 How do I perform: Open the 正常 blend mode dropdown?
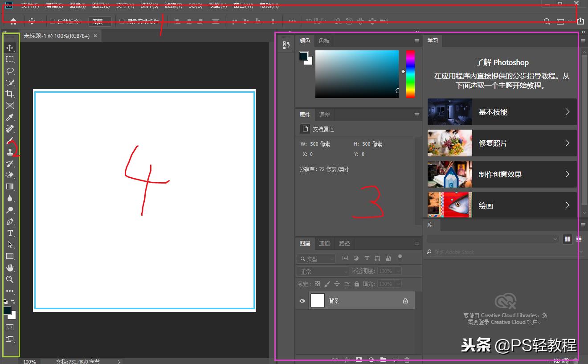pos(323,271)
